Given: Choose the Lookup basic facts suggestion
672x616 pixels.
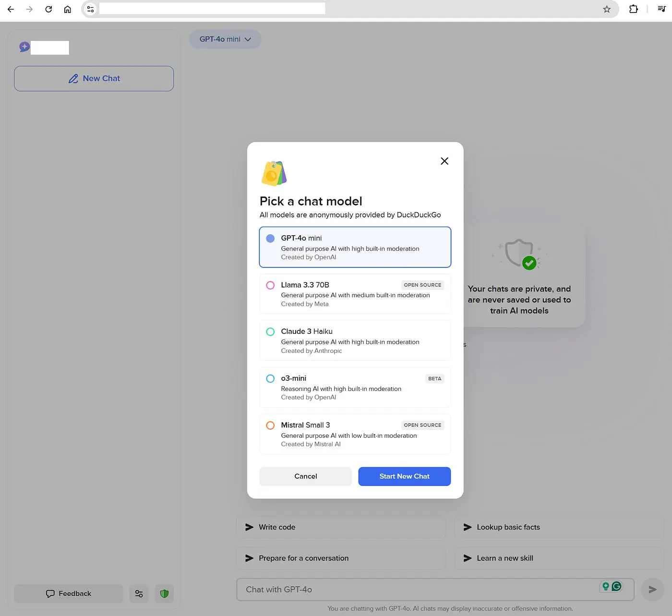Looking at the screenshot, I should click(559, 527).
